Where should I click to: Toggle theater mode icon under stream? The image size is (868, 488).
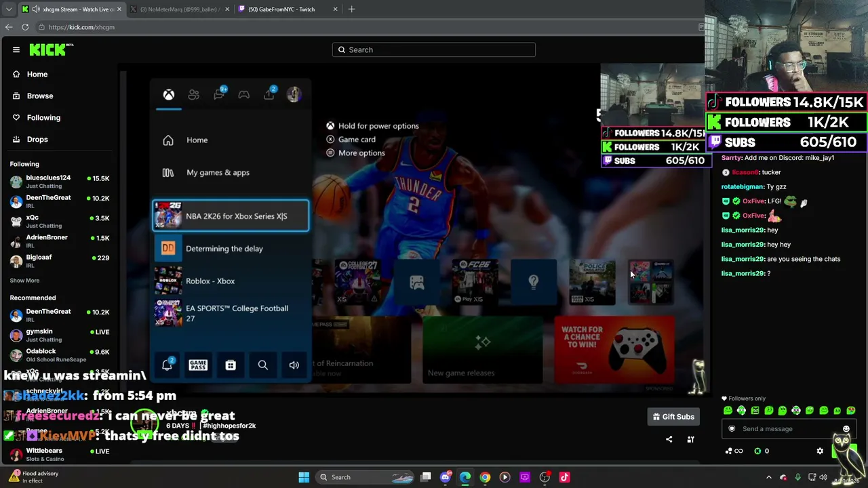(x=690, y=440)
